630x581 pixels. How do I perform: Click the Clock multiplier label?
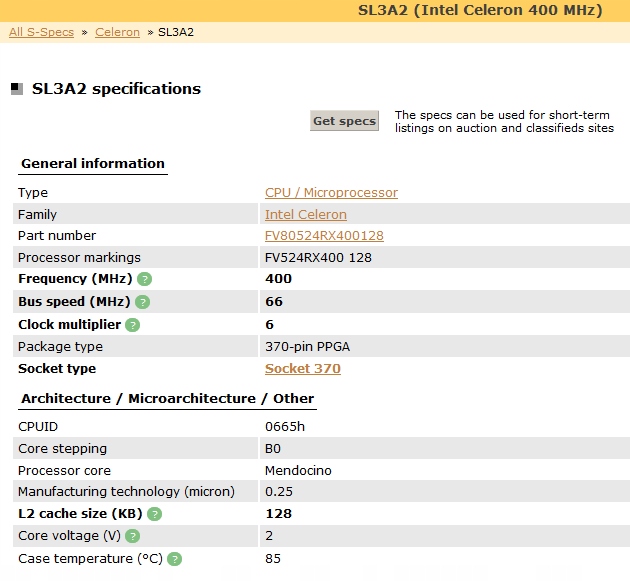click(x=70, y=325)
